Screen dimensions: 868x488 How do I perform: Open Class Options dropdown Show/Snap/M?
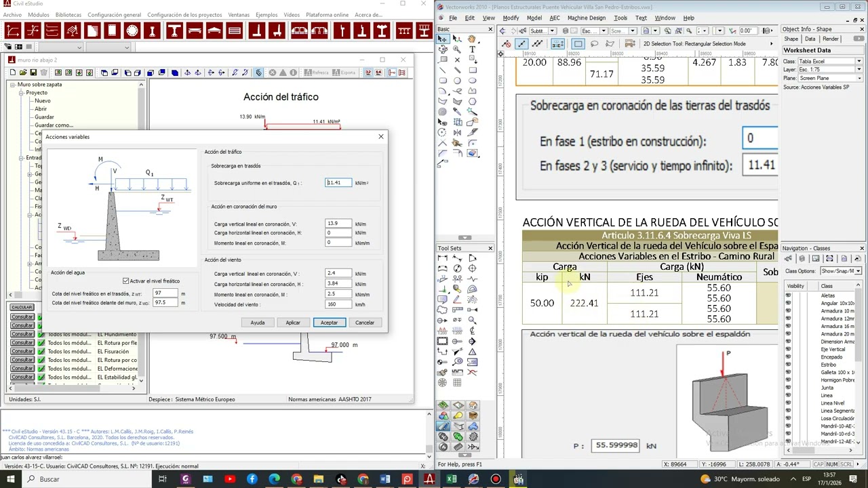[841, 271]
